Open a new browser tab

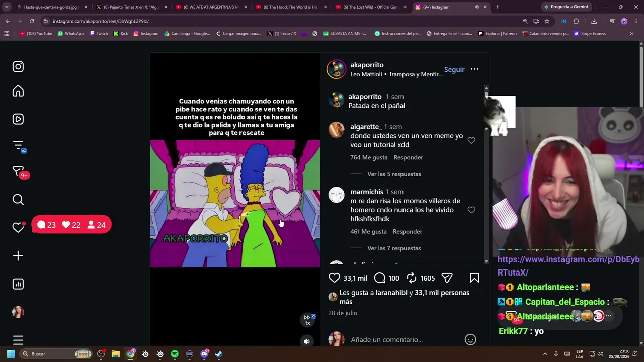[x=497, y=7]
